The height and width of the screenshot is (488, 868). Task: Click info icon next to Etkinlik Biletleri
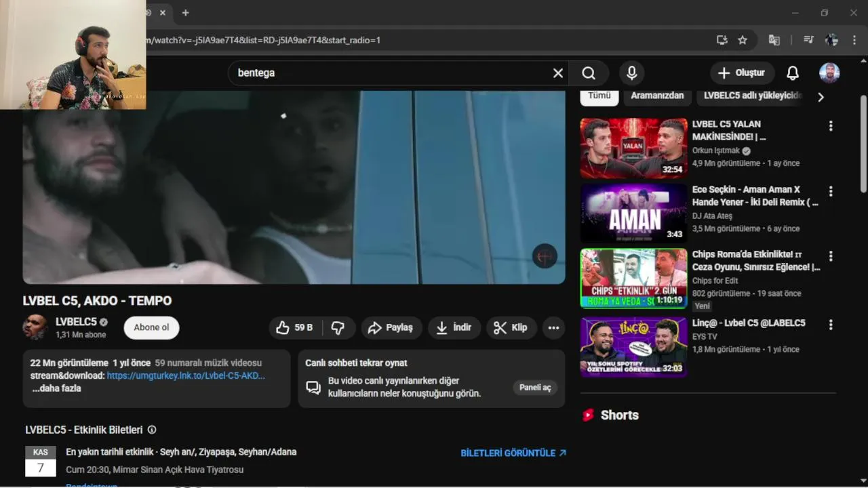[152, 430]
